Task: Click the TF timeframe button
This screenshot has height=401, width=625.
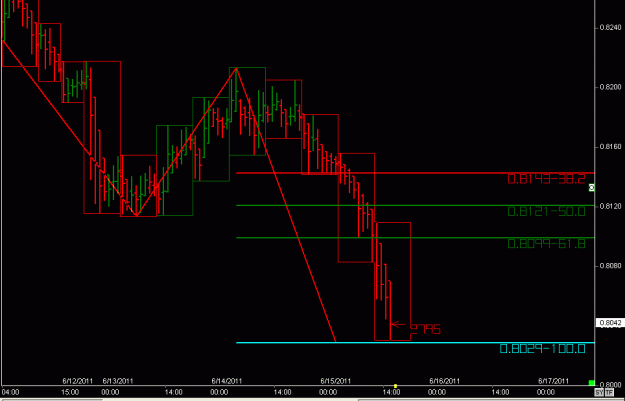Action: coord(607,392)
